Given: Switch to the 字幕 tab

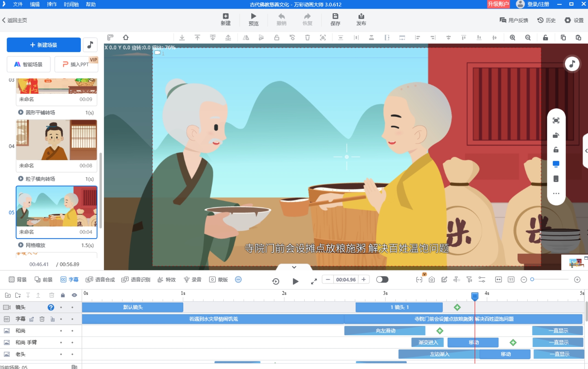Looking at the screenshot, I should 69,280.
